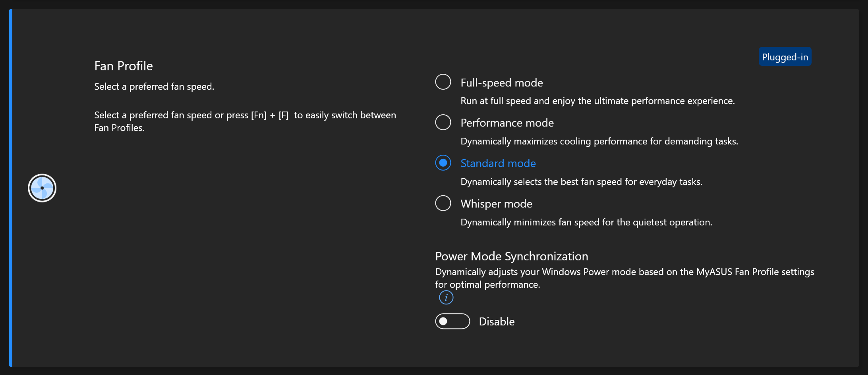Click the 'Performance mode' label text
The height and width of the screenshot is (375, 868).
coord(507,123)
